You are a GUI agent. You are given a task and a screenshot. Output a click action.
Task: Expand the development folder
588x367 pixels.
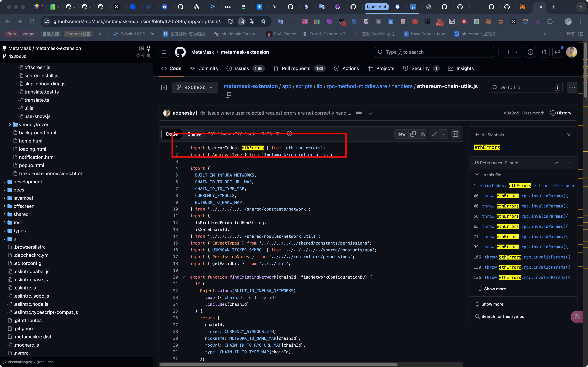pyautogui.click(x=4, y=182)
